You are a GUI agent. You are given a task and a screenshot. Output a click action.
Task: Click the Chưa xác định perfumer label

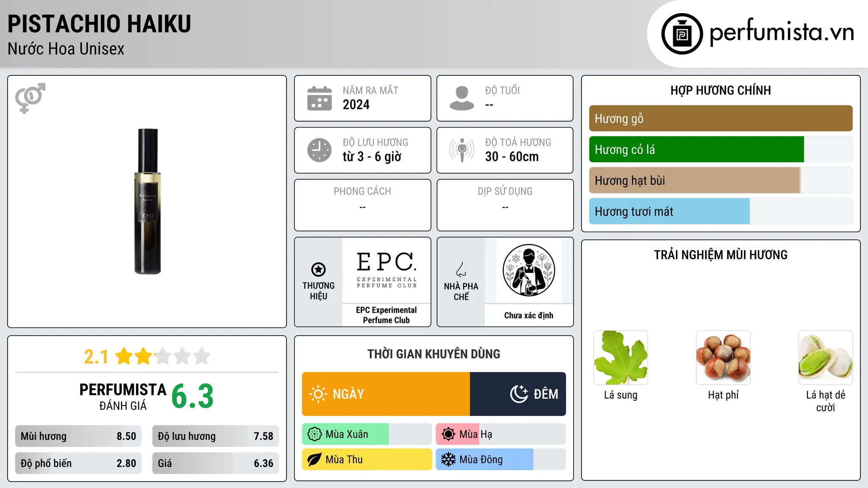[x=529, y=316]
